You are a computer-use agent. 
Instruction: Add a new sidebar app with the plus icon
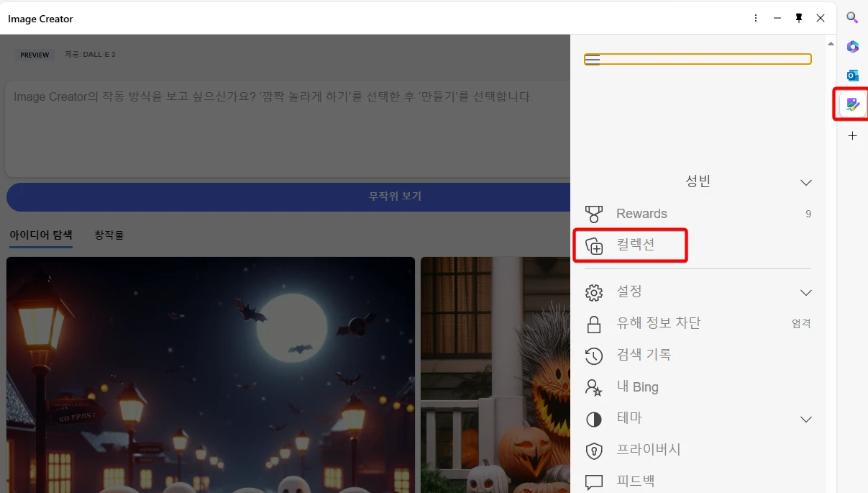coord(851,135)
